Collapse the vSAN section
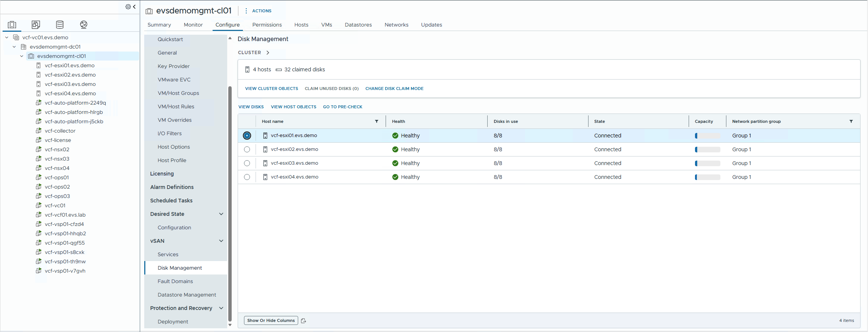Viewport: 868px width, 332px height. point(221,241)
